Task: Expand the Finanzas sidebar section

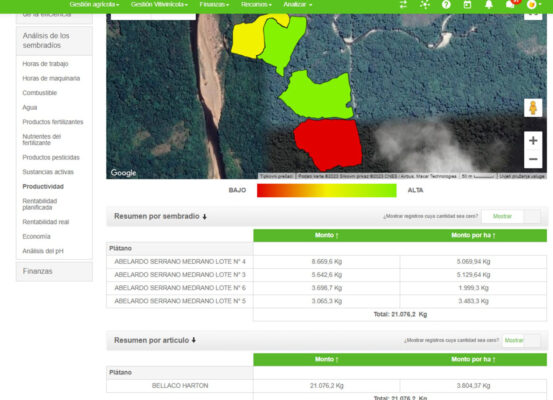Action: [x=54, y=271]
